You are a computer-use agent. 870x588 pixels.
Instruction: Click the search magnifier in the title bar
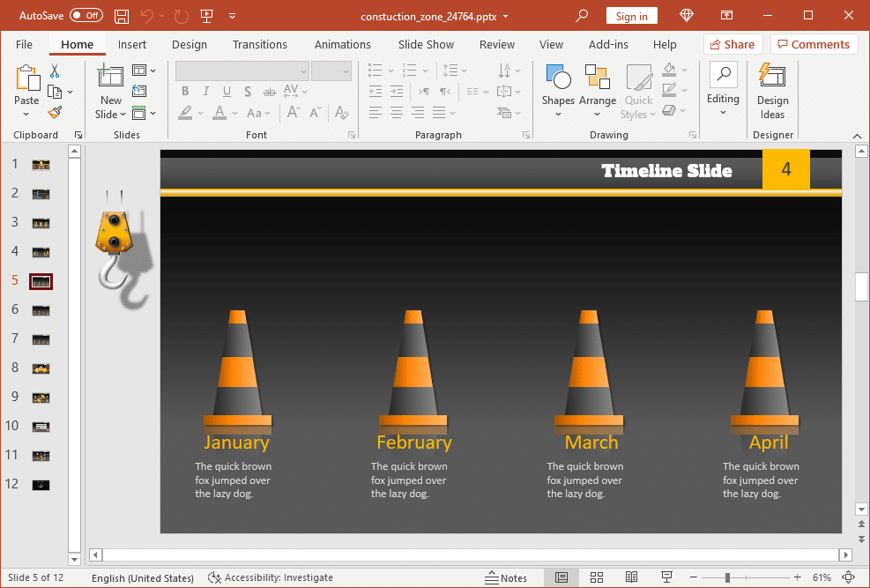pyautogui.click(x=582, y=16)
